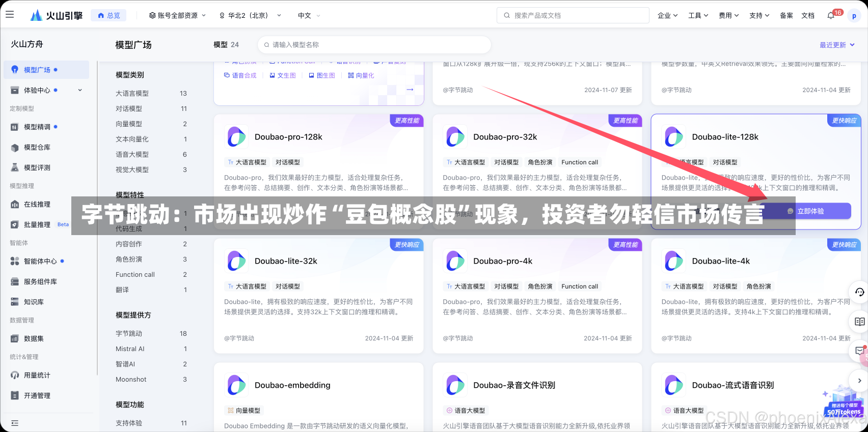Click the Doubao-pro-128k model logo
The image size is (868, 432).
pos(236,137)
